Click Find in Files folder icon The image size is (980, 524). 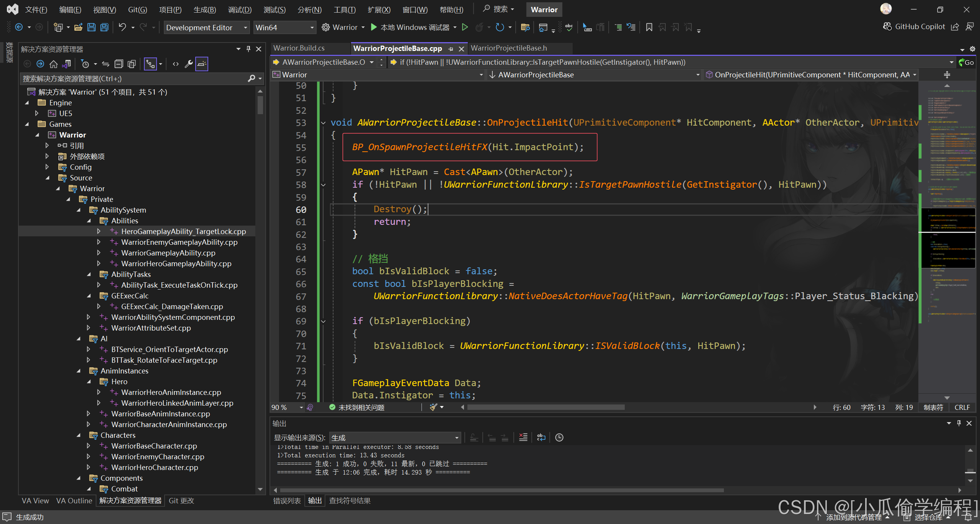point(525,27)
